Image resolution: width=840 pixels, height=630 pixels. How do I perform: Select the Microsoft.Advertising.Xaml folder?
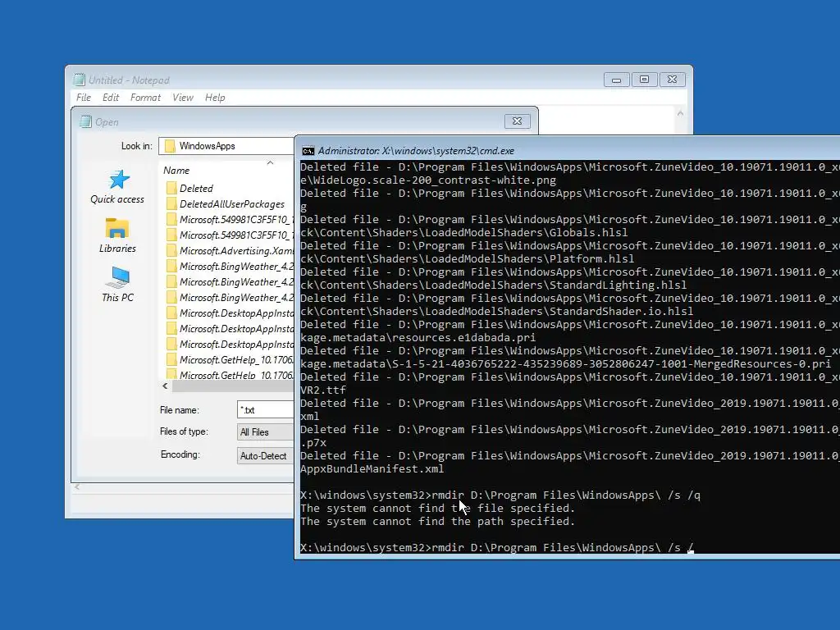[x=230, y=251]
